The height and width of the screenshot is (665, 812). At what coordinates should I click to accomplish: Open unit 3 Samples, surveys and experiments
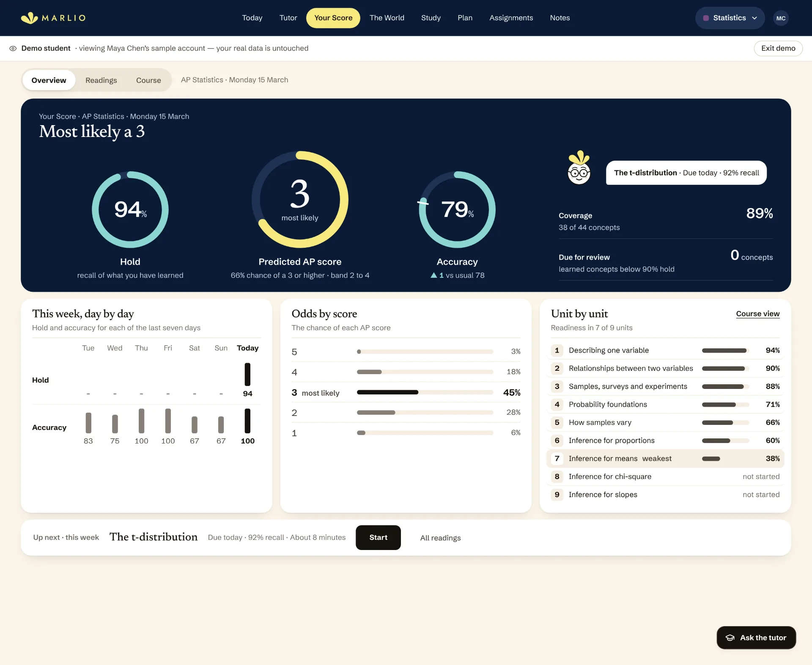[x=665, y=386]
